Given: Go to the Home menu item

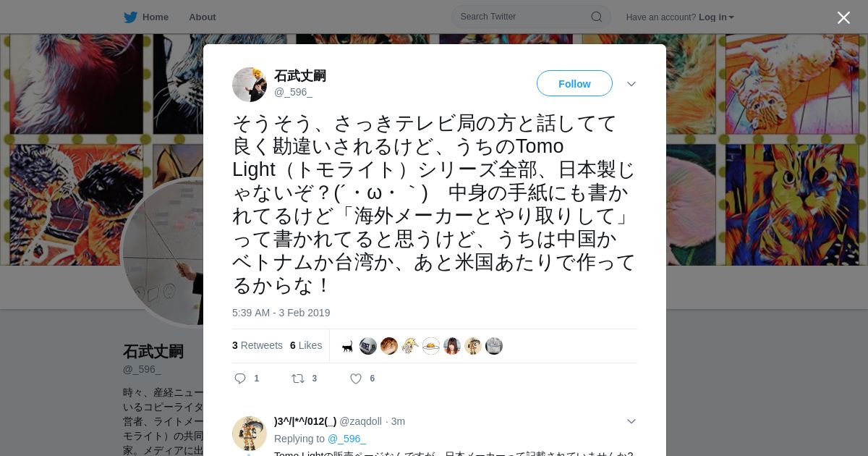Looking at the screenshot, I should [x=156, y=17].
